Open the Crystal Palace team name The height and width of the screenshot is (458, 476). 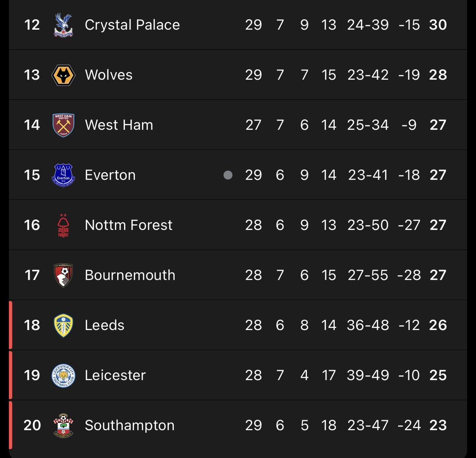(132, 25)
